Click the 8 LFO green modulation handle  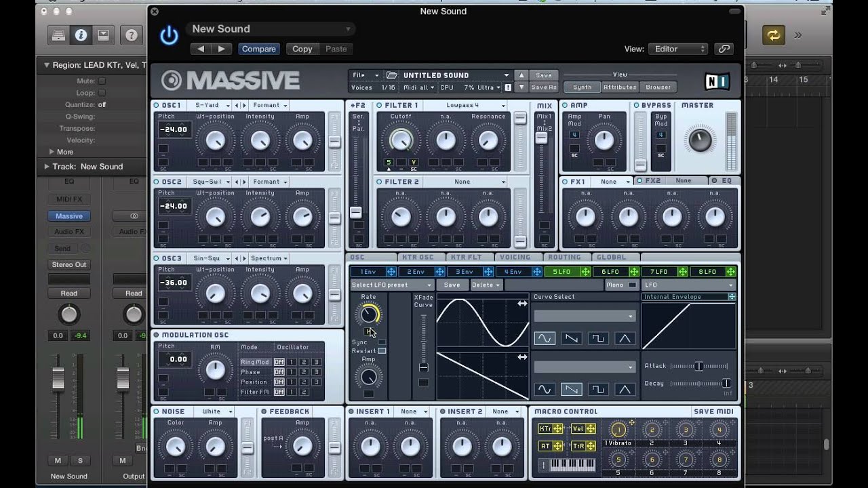click(x=730, y=272)
